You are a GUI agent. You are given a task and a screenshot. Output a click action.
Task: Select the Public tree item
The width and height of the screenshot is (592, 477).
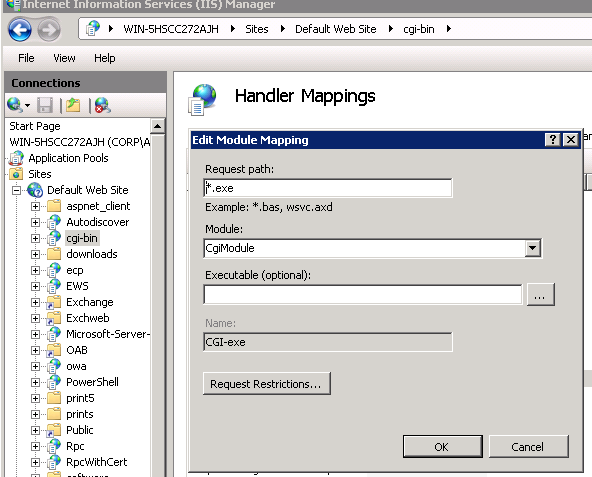80,430
